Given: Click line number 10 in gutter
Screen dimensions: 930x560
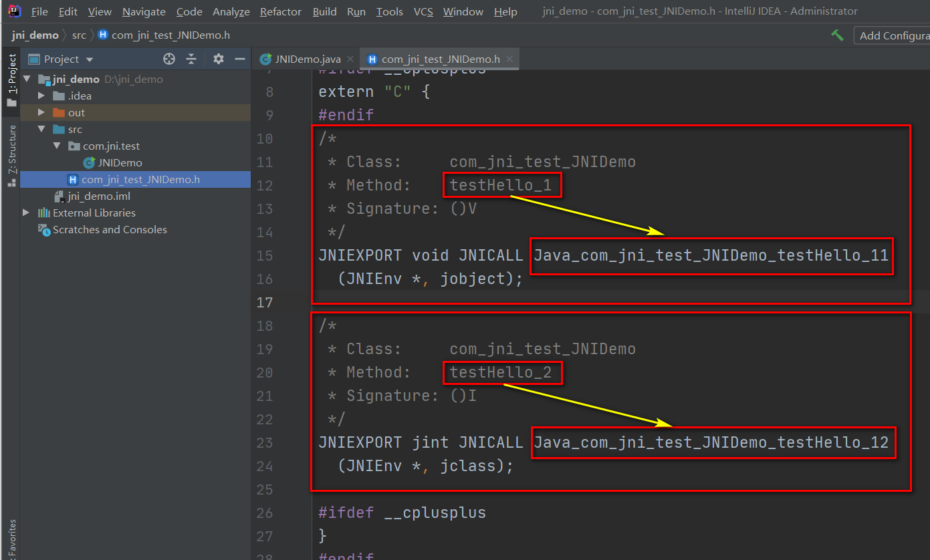Looking at the screenshot, I should 265,138.
